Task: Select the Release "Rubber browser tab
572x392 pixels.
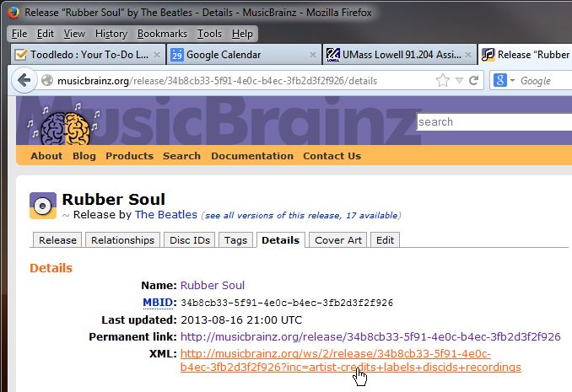Action: [526, 55]
